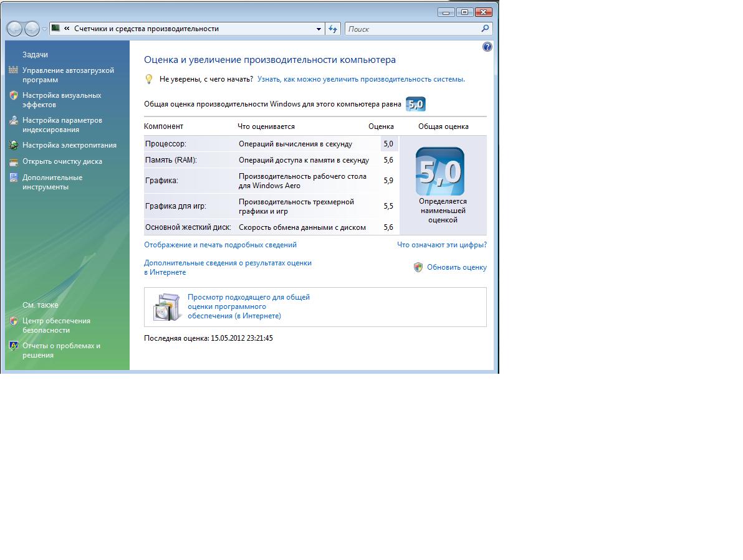Click the Forward navigation arrow button
This screenshot has height=560, width=743.
tap(32, 29)
